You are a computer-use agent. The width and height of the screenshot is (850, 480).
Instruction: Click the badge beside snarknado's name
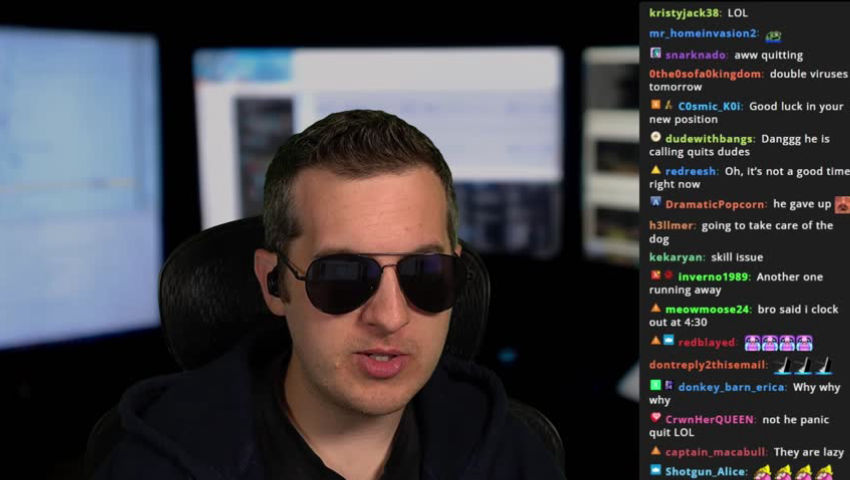click(655, 53)
